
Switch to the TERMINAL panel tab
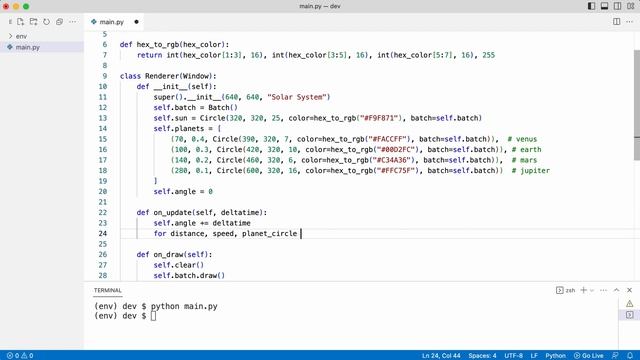pyautogui.click(x=108, y=290)
